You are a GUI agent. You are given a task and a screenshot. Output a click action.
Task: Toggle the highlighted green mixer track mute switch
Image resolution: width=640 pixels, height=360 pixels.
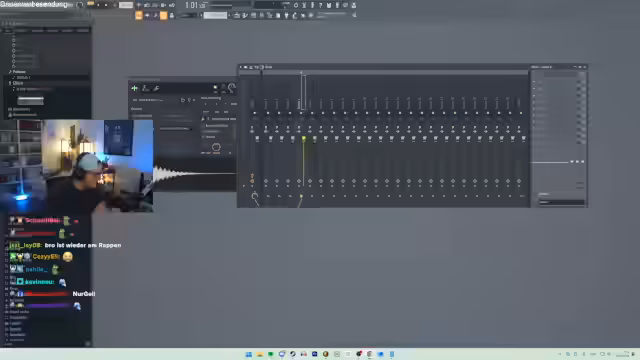click(304, 139)
